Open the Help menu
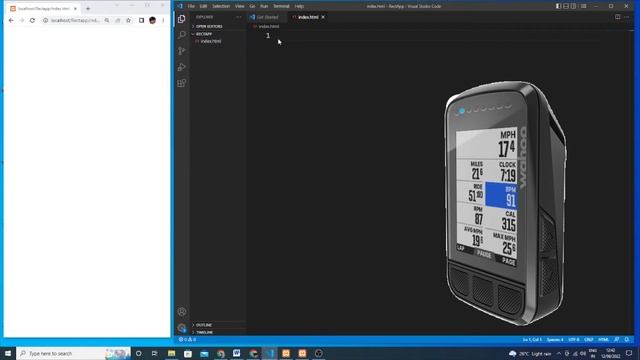Viewport: 640px width, 360px height. click(x=299, y=6)
